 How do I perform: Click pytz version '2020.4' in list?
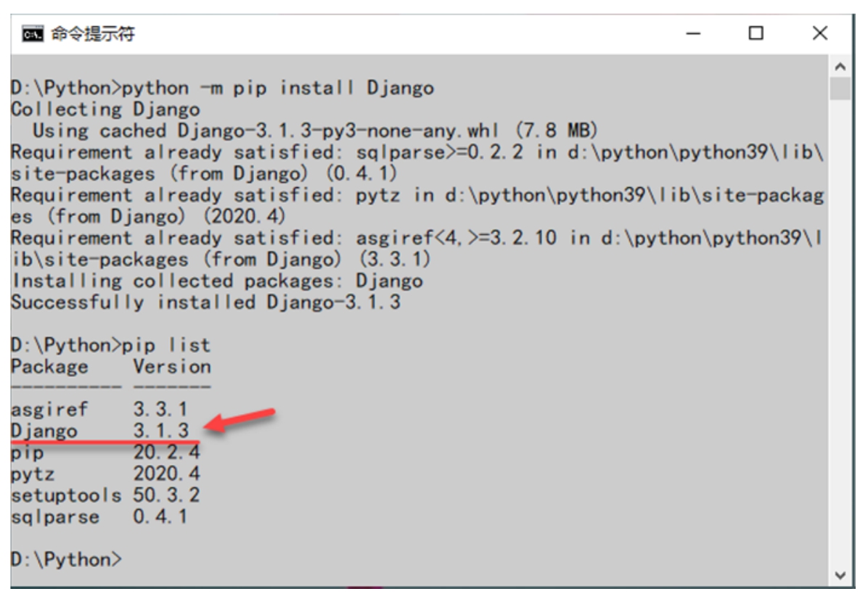(166, 474)
